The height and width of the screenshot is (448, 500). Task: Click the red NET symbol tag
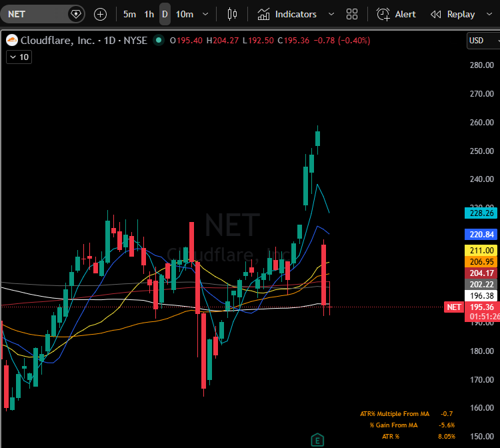454,307
